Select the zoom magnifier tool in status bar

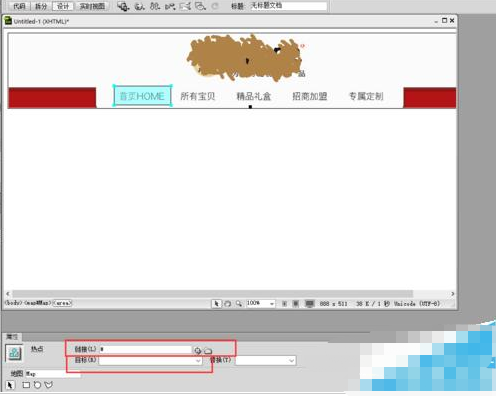coord(239,304)
